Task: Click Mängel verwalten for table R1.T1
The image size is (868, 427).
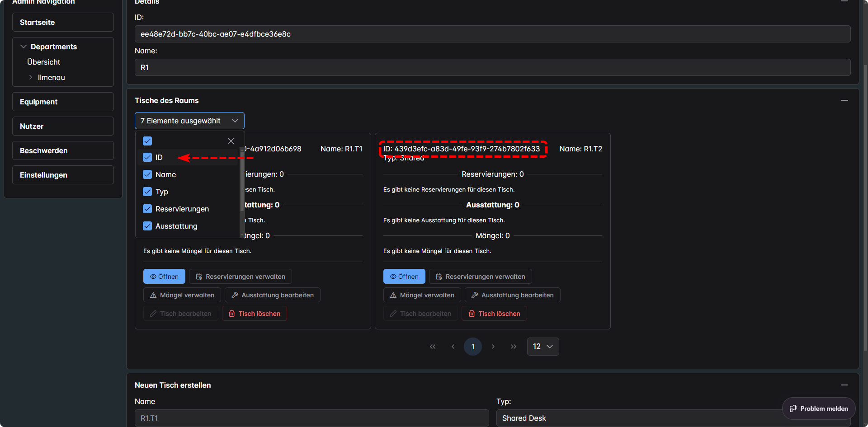Action: pyautogui.click(x=182, y=295)
